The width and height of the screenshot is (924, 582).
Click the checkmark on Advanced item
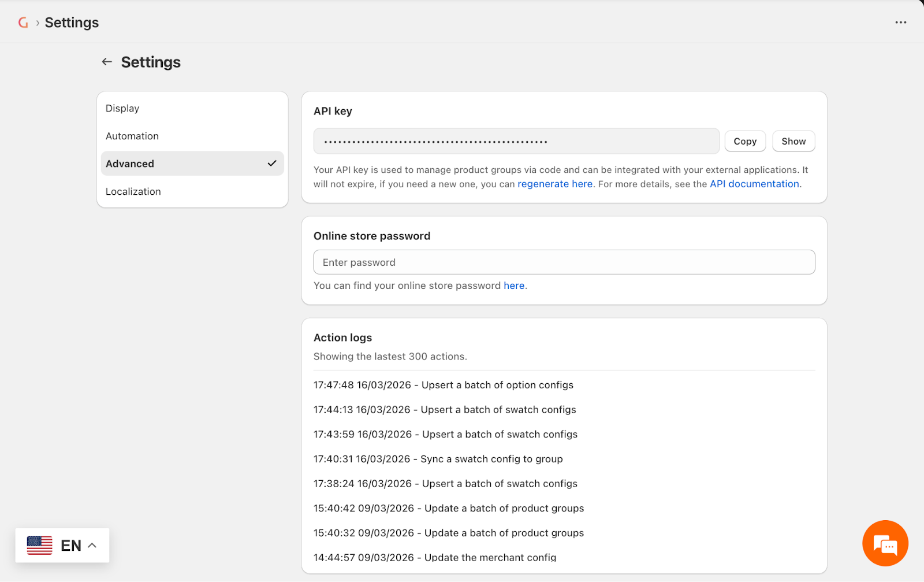click(272, 164)
